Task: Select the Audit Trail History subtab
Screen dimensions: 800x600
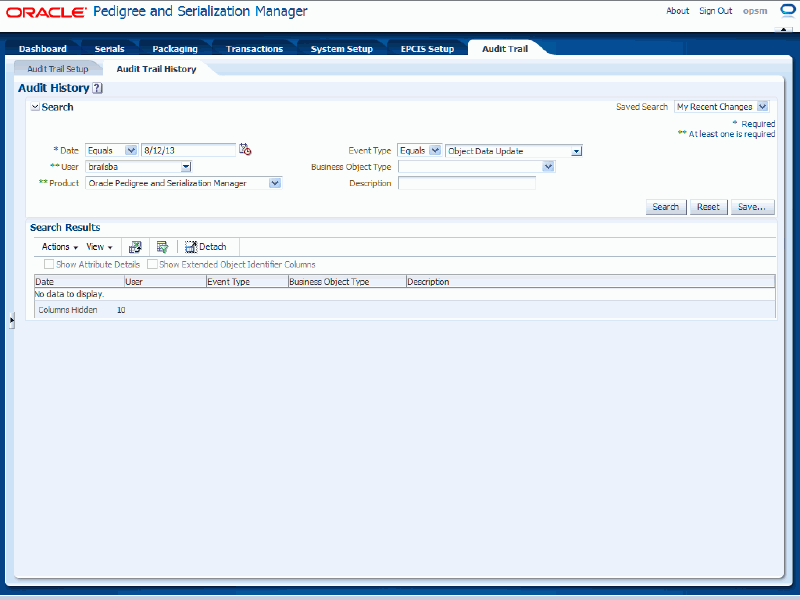Action: coord(156,69)
